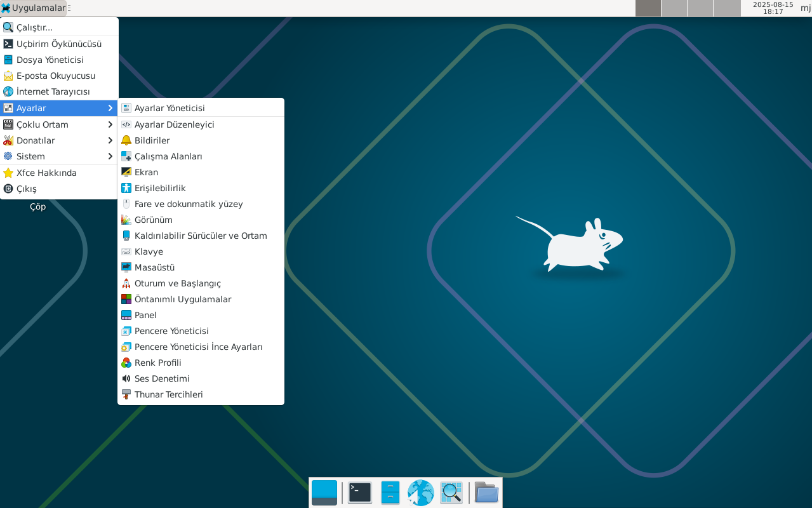Viewport: 812px width, 508px height.
Task: Expand the Ayarlar submenu arrow
Action: 110,108
